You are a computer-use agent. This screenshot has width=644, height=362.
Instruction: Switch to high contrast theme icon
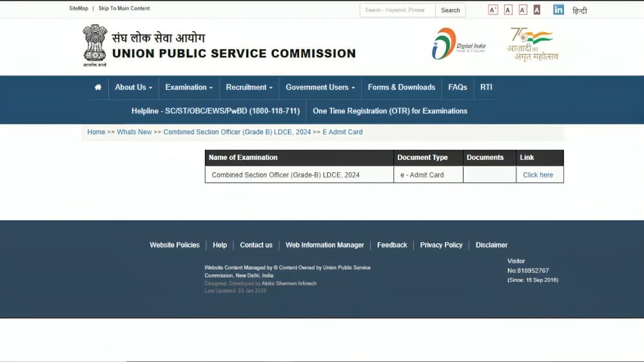[x=537, y=10]
